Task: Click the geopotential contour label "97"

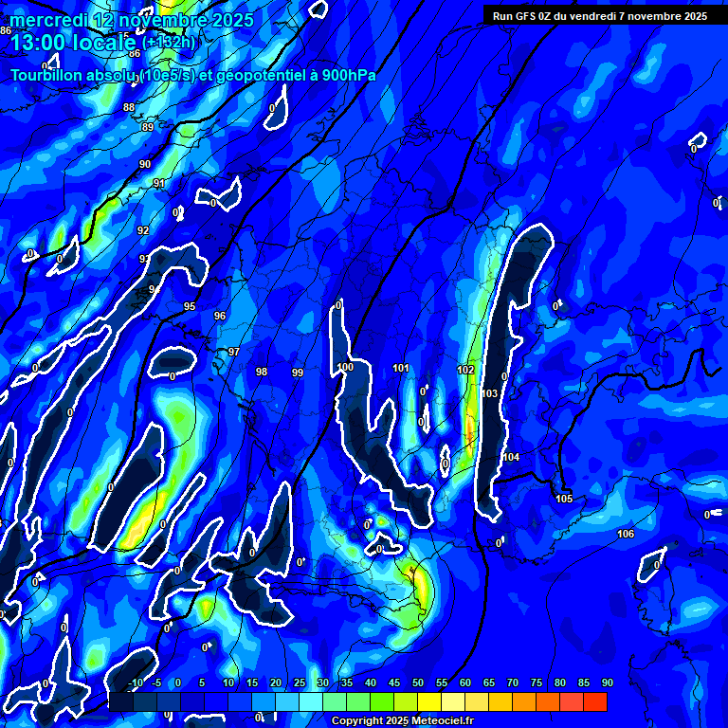Action: pyautogui.click(x=234, y=352)
